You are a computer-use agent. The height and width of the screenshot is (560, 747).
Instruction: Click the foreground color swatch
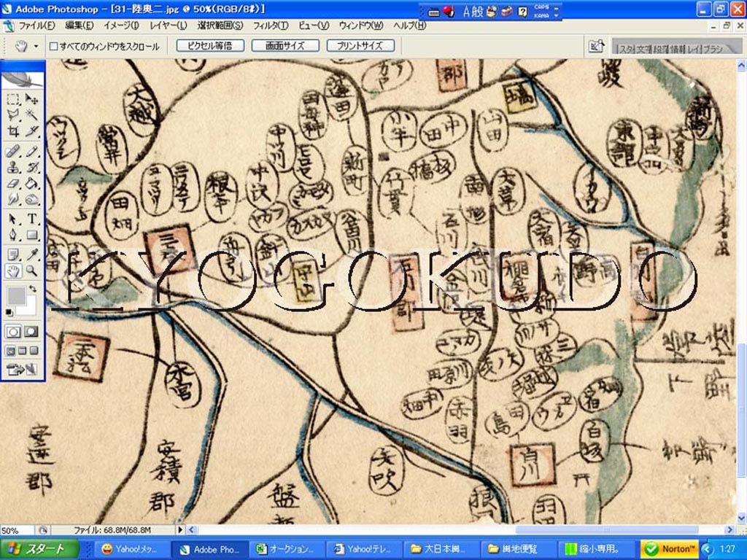click(16, 296)
